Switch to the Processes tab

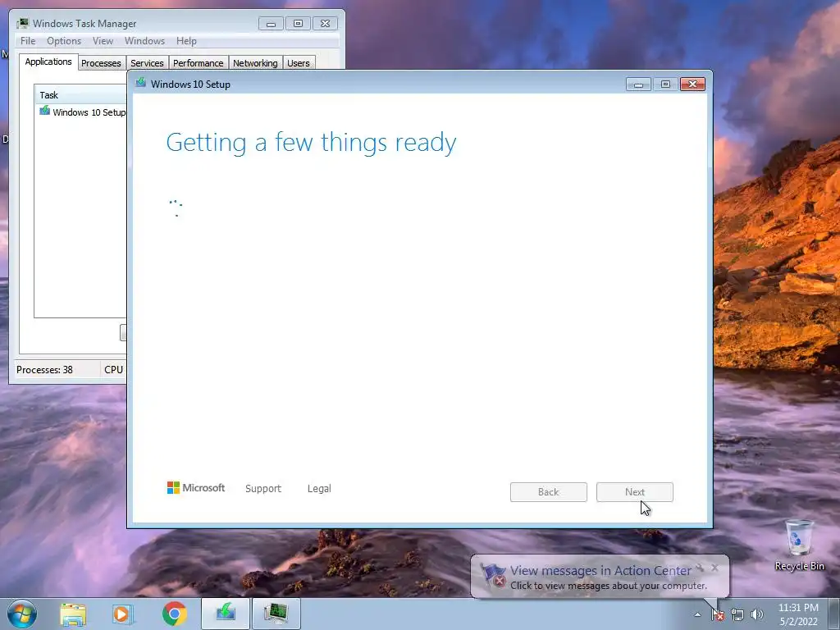[x=101, y=63]
